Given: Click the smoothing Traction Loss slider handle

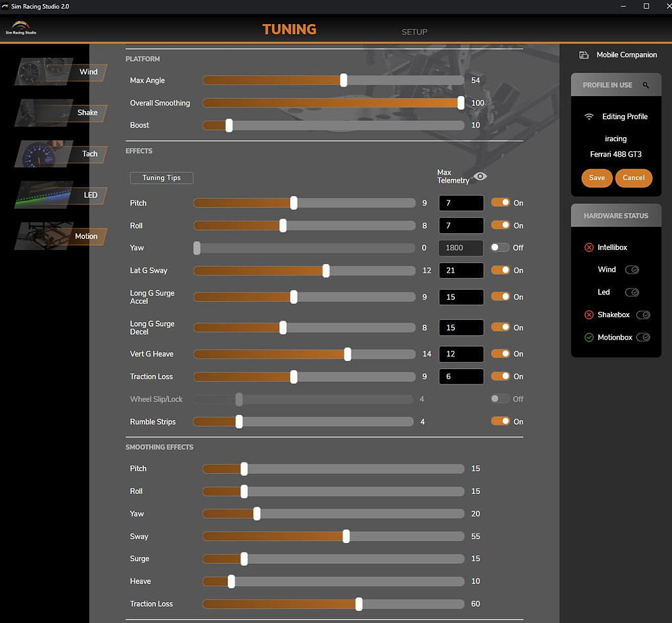Looking at the screenshot, I should pyautogui.click(x=359, y=604).
